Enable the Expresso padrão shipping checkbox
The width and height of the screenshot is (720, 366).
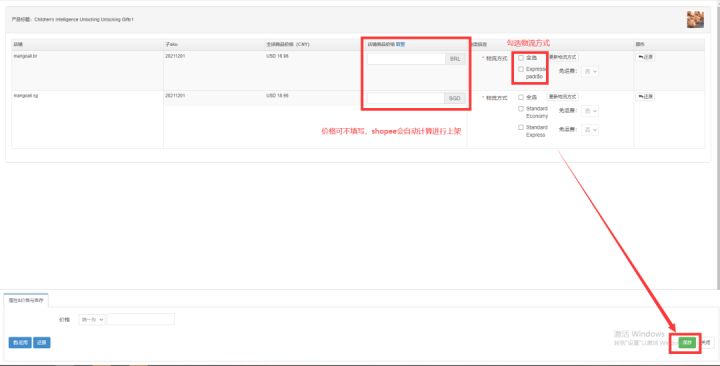pos(521,69)
